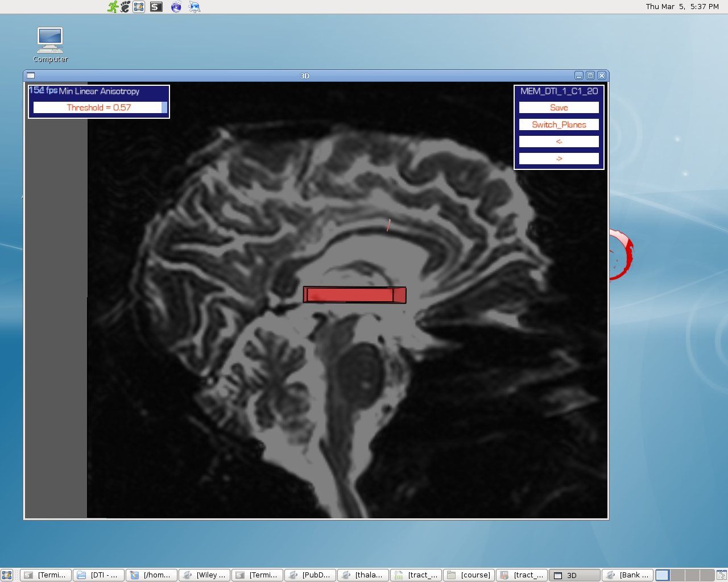Image resolution: width=728 pixels, height=582 pixels.
Task: Switch to the DTI folder taskbar window
Action: [x=98, y=575]
